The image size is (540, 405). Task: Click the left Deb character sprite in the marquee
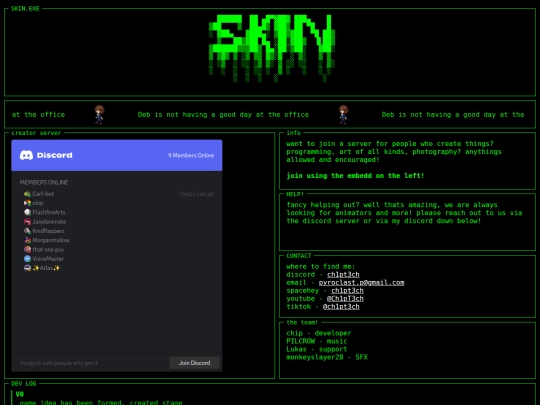pyautogui.click(x=99, y=115)
